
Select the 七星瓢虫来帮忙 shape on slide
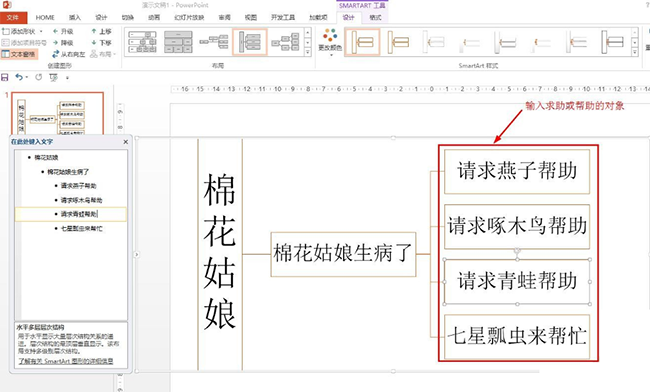(x=517, y=336)
